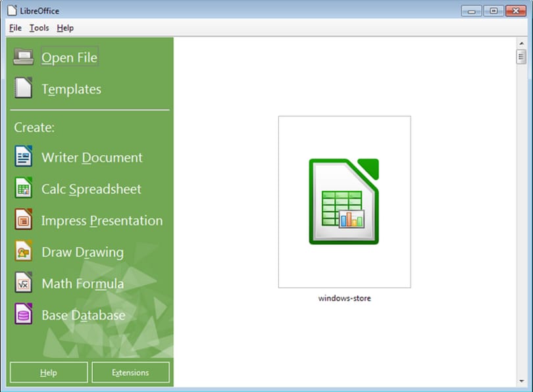Create a new Base Database

(x=84, y=315)
